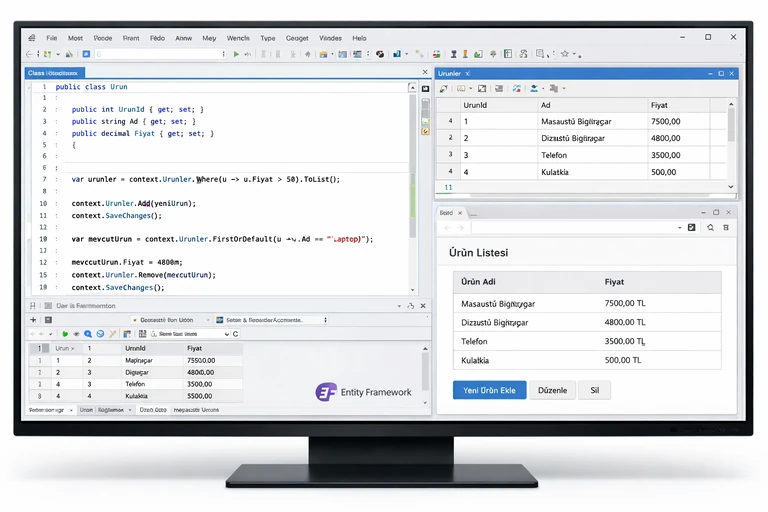Click the home icon in the browser preview toolbar

710,227
